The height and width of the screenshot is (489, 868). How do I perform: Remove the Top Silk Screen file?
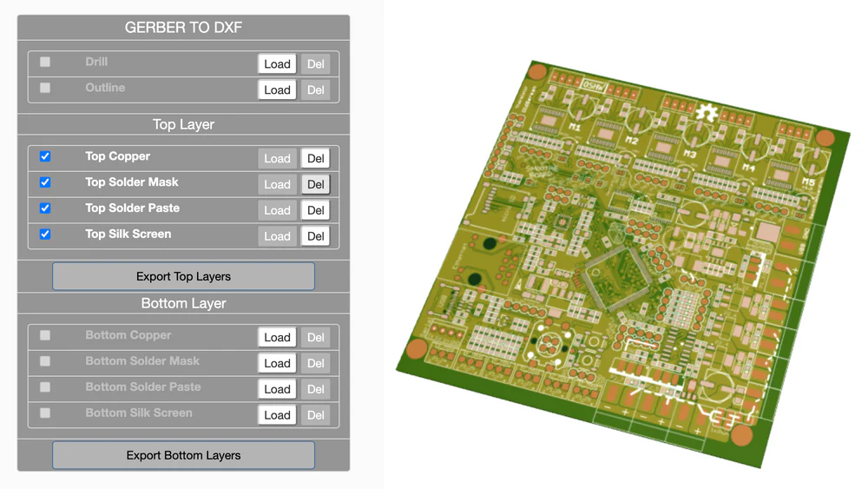pos(316,236)
